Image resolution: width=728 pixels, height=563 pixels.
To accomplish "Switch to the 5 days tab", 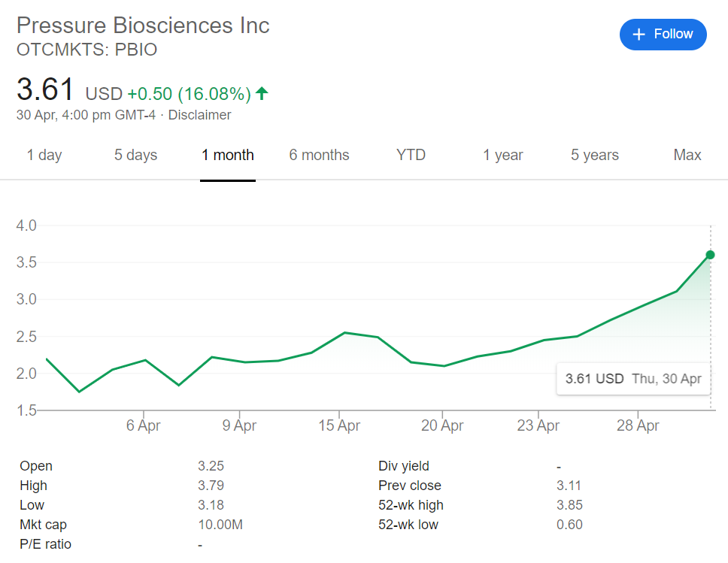I will [135, 156].
